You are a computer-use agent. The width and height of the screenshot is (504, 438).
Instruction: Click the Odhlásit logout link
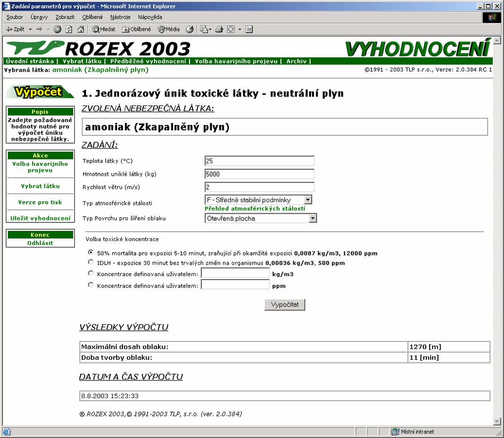pyautogui.click(x=40, y=243)
